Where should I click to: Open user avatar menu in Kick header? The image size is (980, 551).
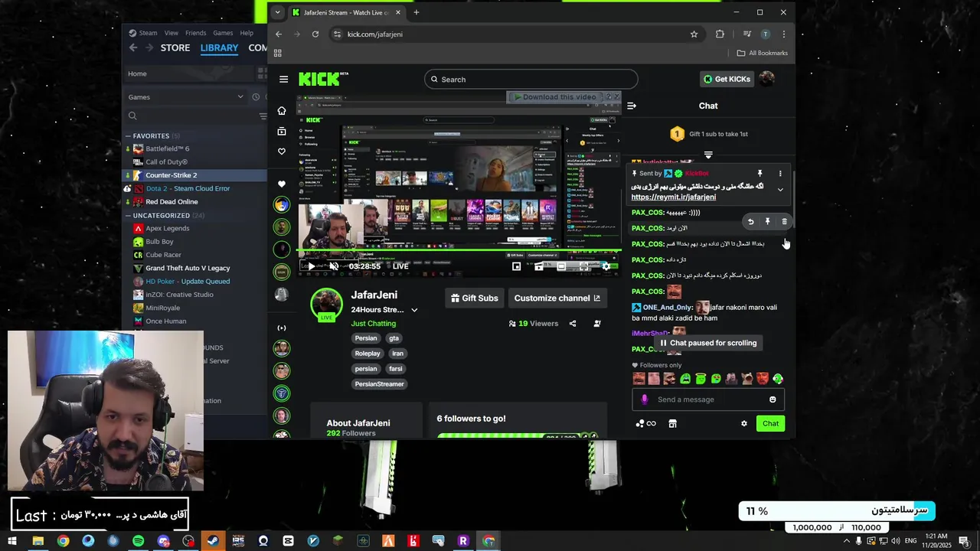(x=766, y=79)
